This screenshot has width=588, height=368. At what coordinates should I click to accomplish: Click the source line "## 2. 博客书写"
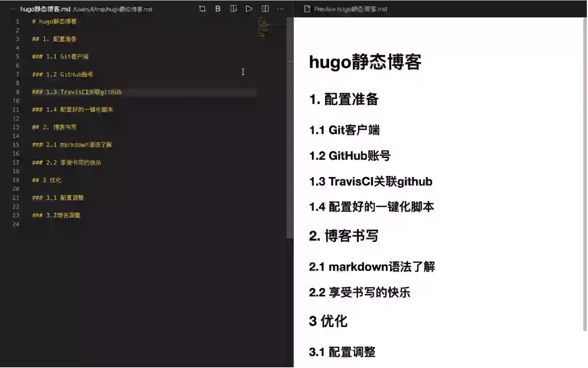[x=54, y=127]
